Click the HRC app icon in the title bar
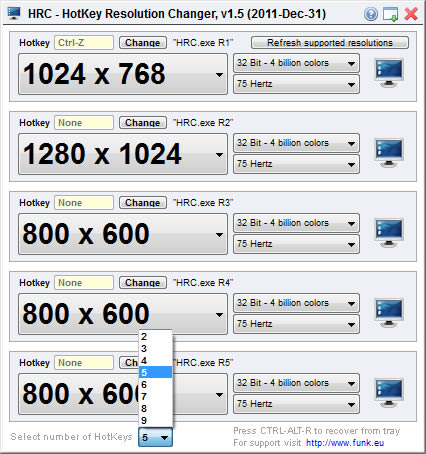This screenshot has height=454, width=426. click(x=14, y=13)
